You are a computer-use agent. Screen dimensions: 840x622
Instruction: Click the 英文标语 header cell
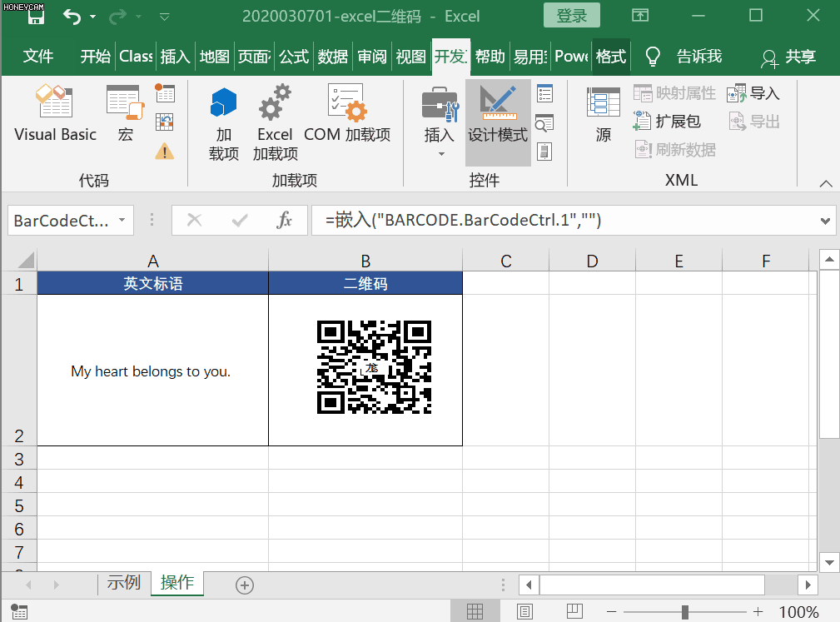tap(152, 283)
